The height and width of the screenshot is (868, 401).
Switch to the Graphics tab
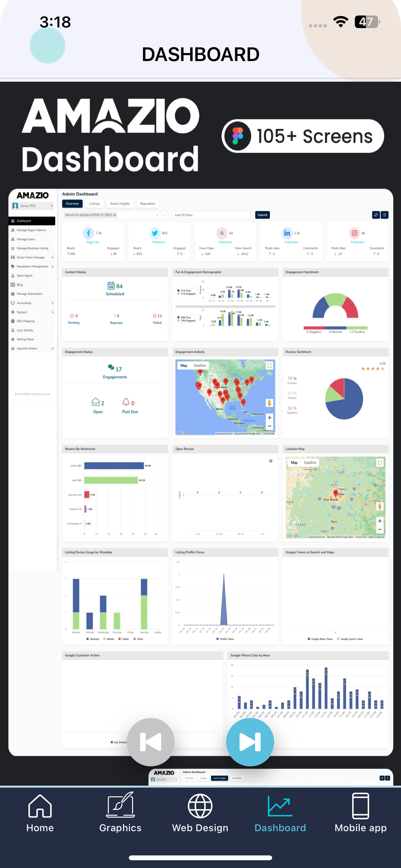[x=120, y=813]
